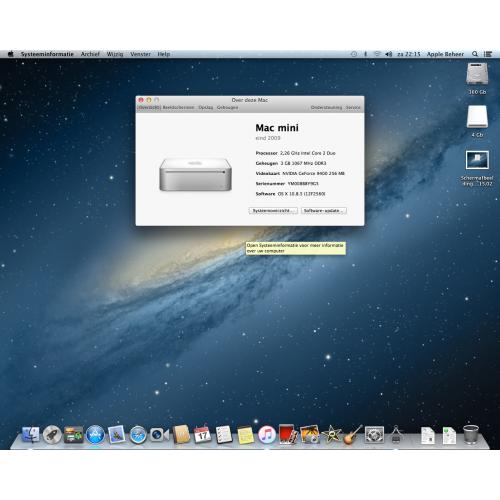Open Calendar icon showing 17
This screenshot has width=500, height=500.
coord(202,435)
